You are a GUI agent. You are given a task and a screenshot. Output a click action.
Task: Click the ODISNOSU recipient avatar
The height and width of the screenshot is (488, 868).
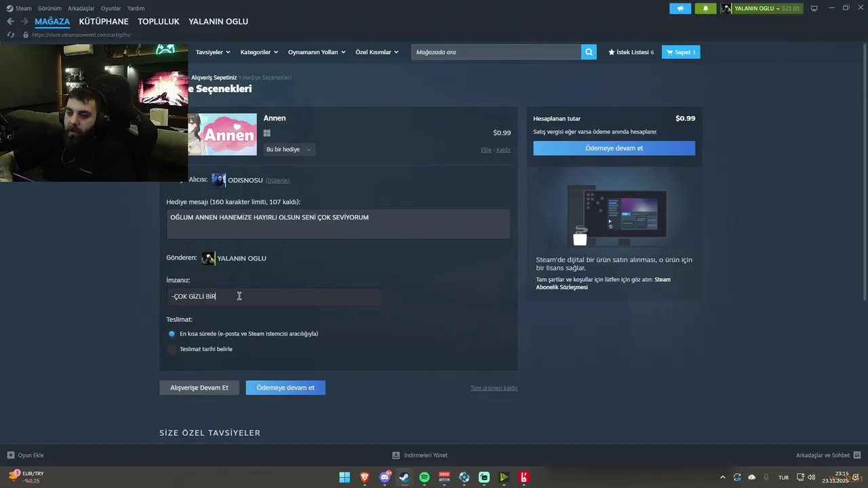[218, 180]
